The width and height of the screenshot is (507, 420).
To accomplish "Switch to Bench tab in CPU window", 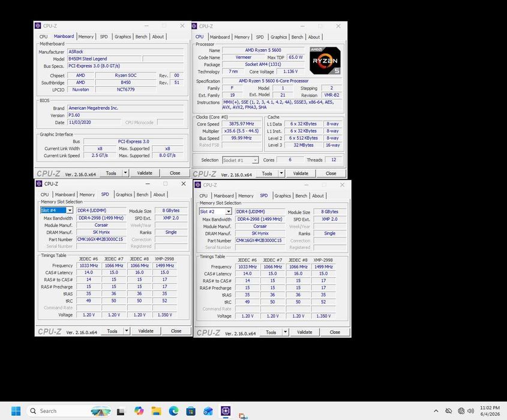I will click(297, 37).
